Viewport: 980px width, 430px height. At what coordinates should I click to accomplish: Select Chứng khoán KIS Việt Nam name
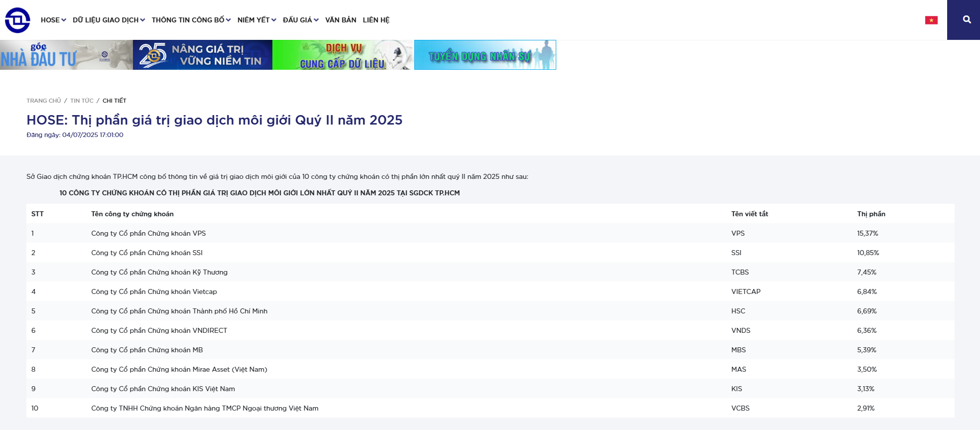[163, 389]
